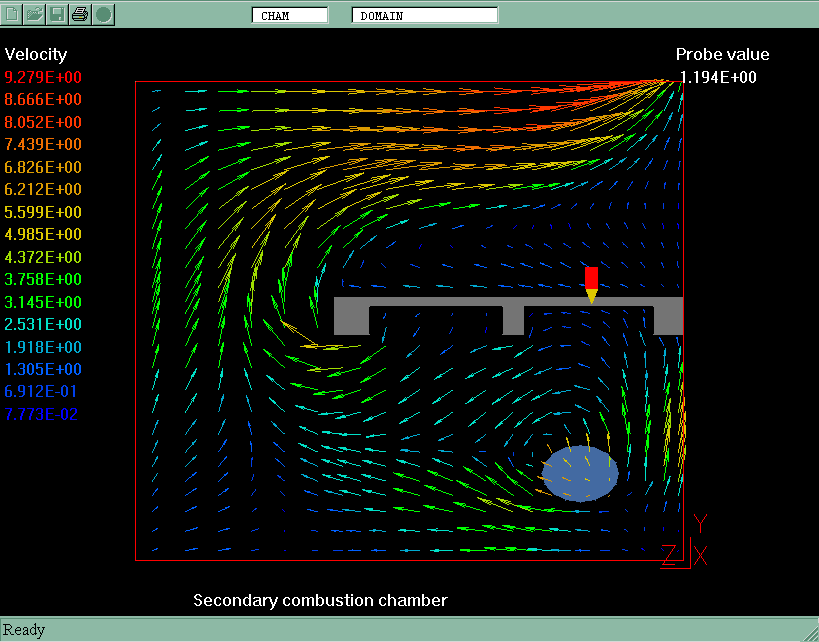Click the DOMAIN text field

tap(424, 15)
